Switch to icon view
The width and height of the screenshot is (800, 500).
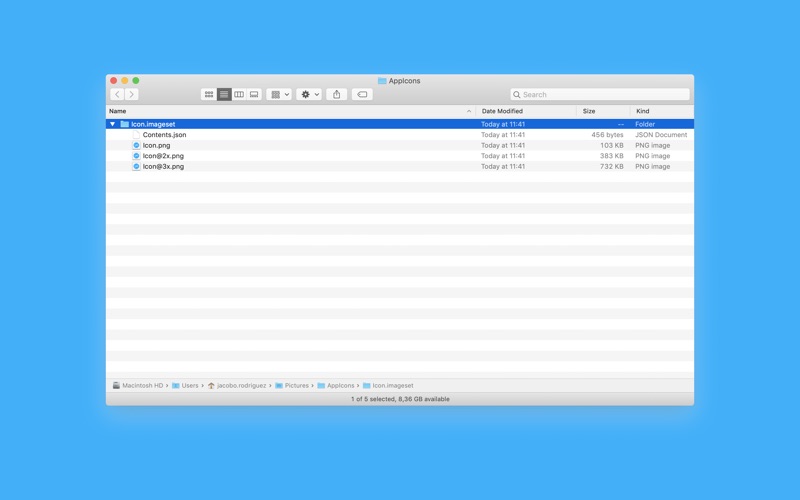point(209,94)
